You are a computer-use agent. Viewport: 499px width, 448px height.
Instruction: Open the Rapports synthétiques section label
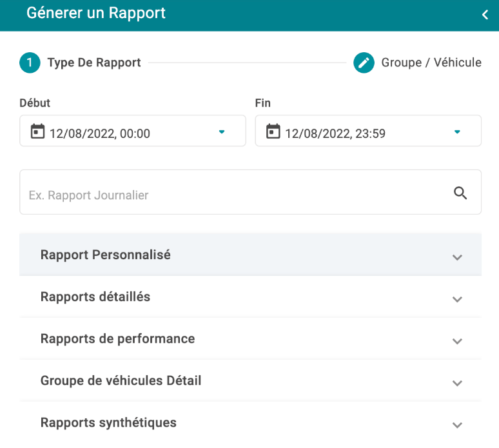coord(108,423)
